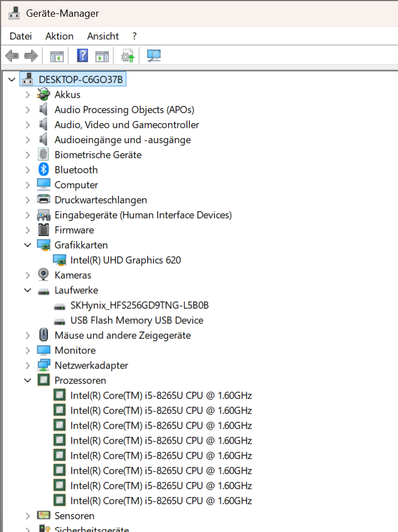Open the ? help menu

tap(135, 36)
